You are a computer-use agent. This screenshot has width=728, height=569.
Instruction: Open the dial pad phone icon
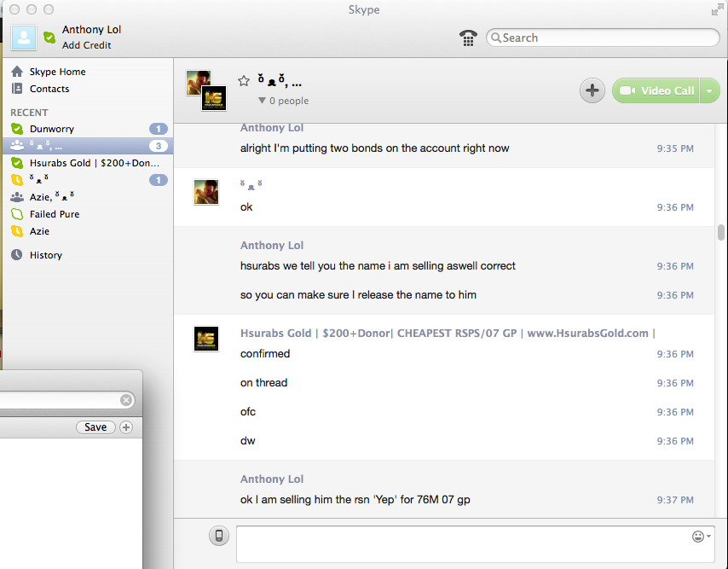click(x=468, y=38)
